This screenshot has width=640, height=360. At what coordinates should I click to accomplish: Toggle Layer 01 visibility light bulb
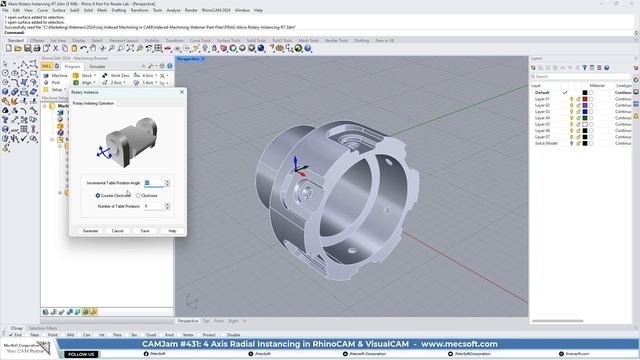pos(571,99)
